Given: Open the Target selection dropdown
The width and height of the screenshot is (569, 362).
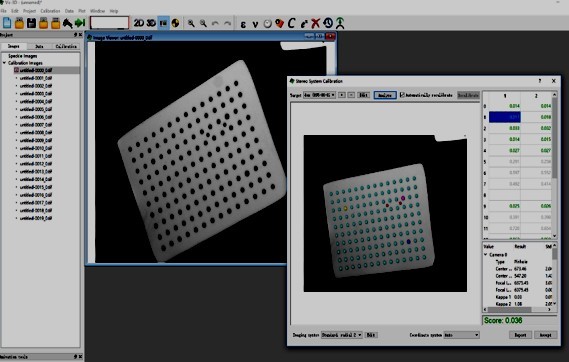Looking at the screenshot, I should [319, 95].
